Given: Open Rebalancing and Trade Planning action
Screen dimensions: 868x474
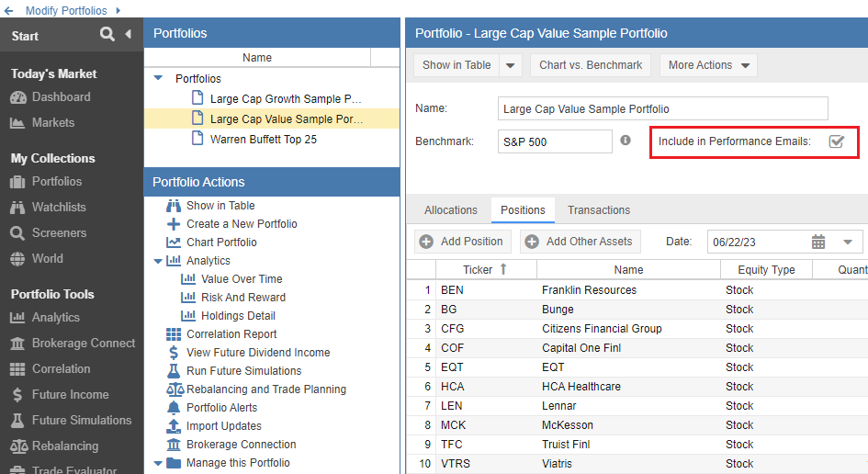Looking at the screenshot, I should coord(256,389).
